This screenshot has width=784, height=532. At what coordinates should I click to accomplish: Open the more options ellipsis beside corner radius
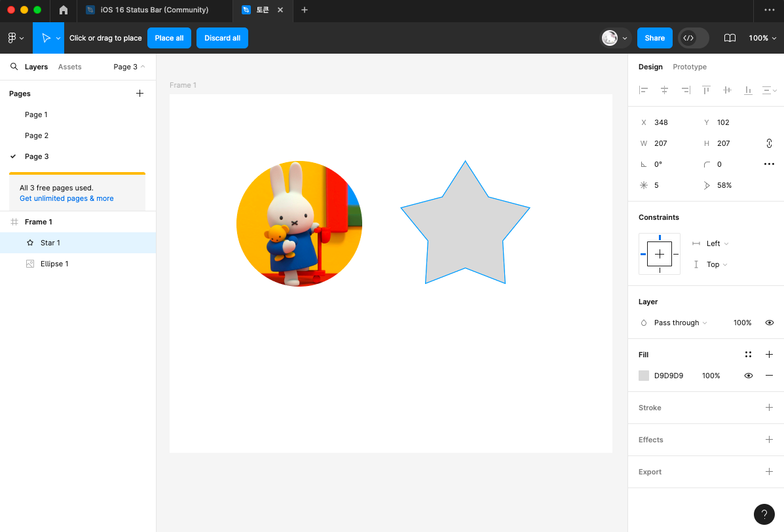pyautogui.click(x=769, y=164)
